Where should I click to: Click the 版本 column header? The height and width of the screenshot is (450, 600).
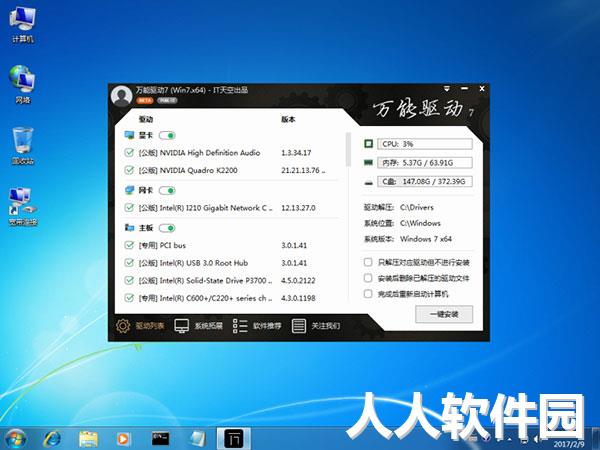coord(288,119)
